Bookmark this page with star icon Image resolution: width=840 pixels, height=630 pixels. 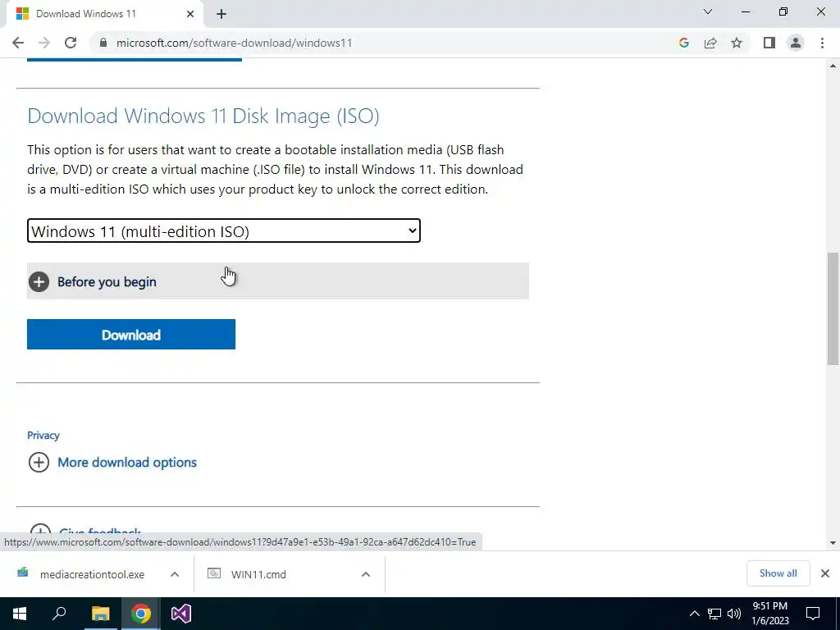tap(737, 43)
